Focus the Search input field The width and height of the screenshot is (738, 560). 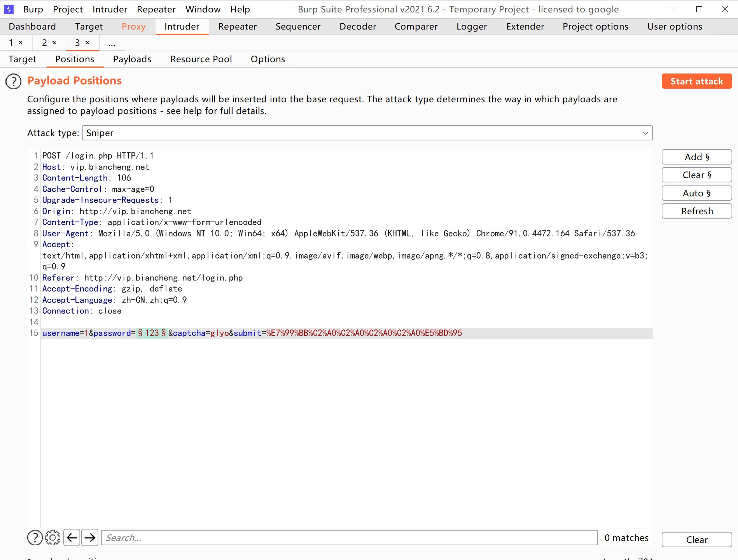pos(349,537)
